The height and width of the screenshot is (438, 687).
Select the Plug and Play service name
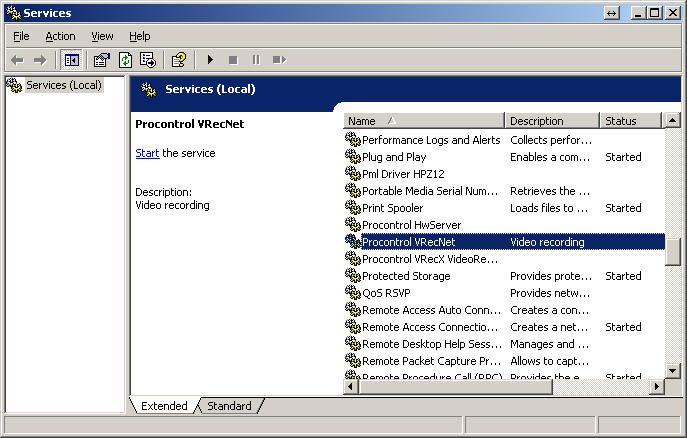point(394,157)
